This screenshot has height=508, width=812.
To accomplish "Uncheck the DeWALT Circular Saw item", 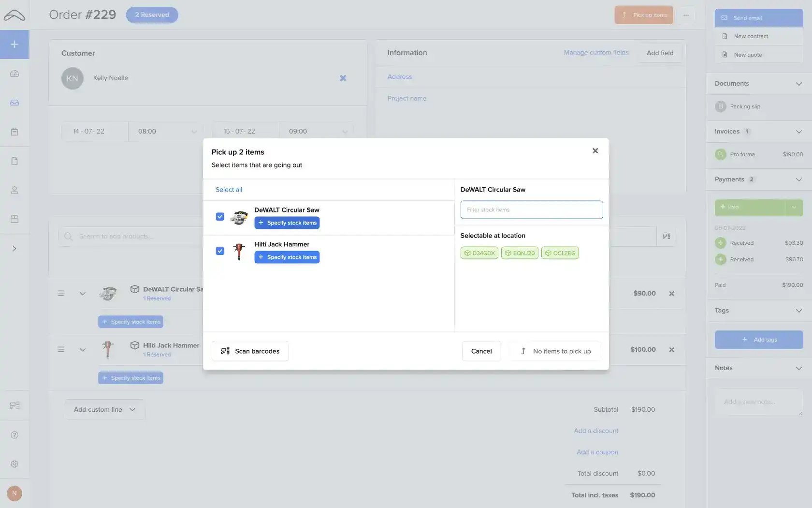I will pos(220,216).
